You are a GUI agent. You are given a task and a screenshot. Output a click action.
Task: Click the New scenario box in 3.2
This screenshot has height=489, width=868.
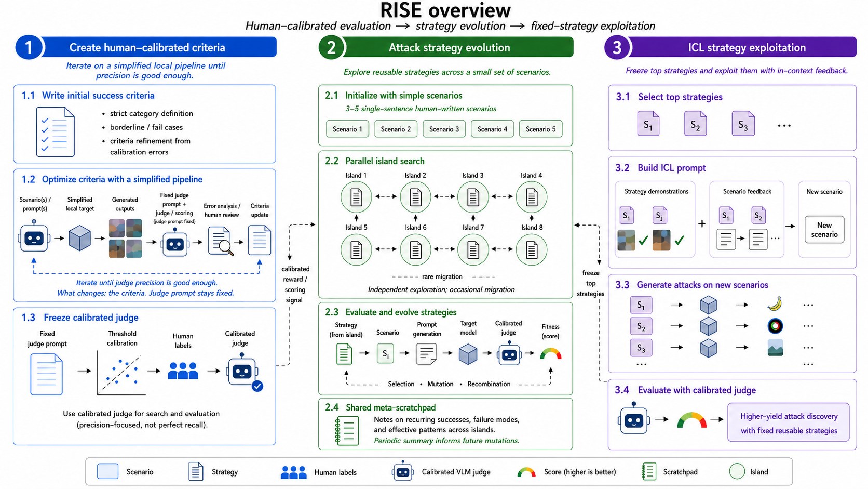click(824, 230)
